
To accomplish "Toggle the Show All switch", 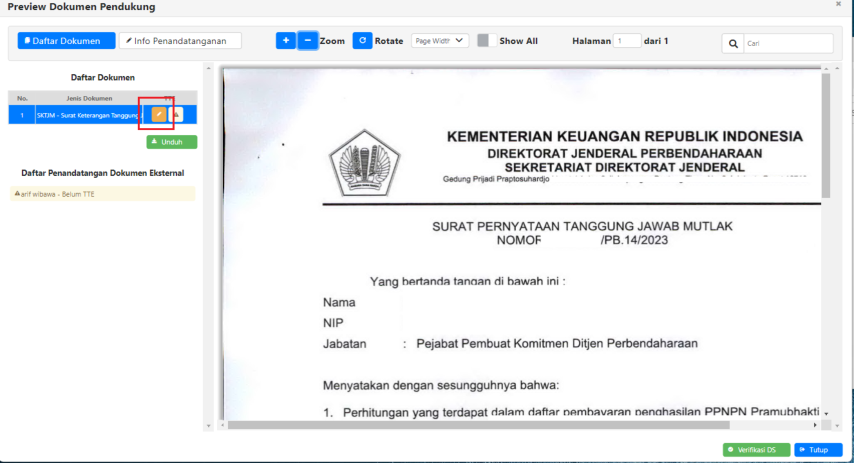I will pos(484,41).
